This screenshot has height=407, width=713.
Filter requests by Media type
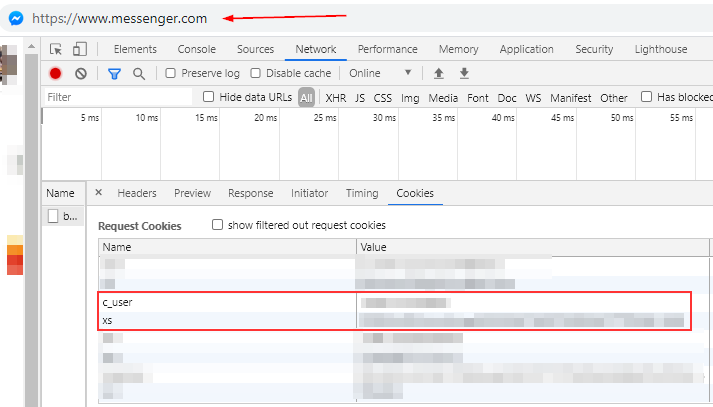tap(443, 98)
